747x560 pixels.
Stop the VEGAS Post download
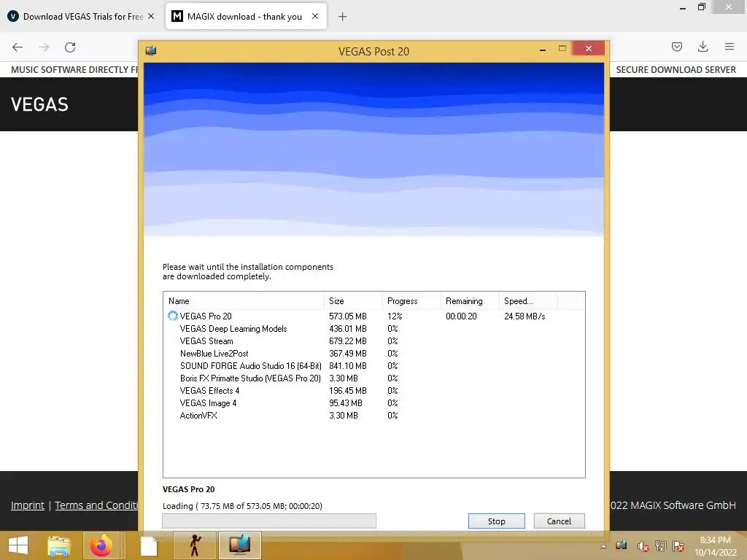[x=496, y=521]
